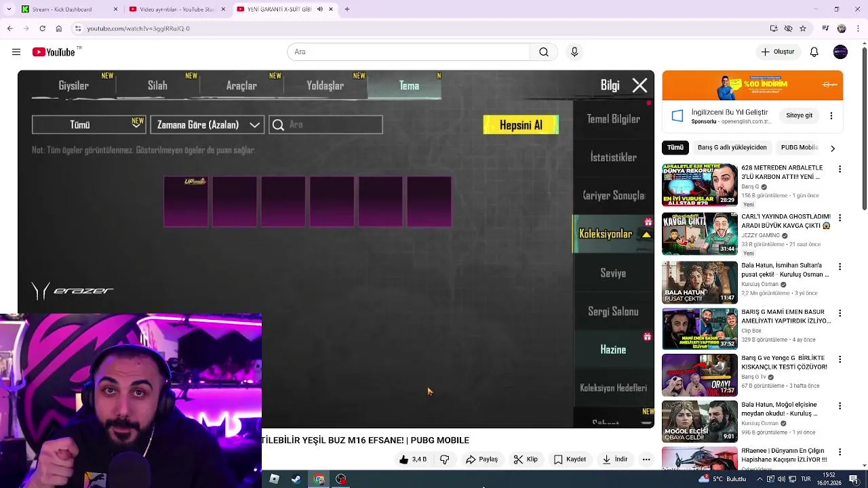Show hidden system tray icons
Screen dimensions: 868x488
coord(759,479)
